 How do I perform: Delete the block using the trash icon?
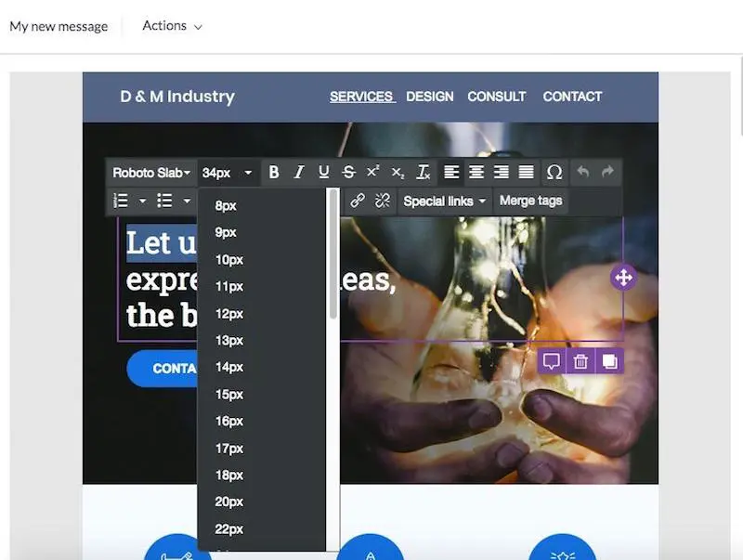[x=581, y=361]
